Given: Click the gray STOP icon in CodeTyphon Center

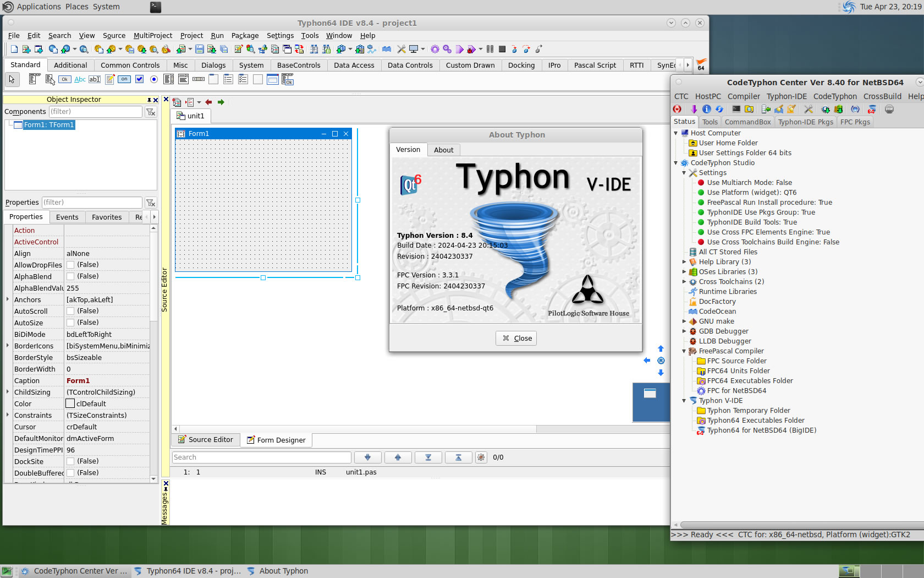Looking at the screenshot, I should tap(889, 109).
